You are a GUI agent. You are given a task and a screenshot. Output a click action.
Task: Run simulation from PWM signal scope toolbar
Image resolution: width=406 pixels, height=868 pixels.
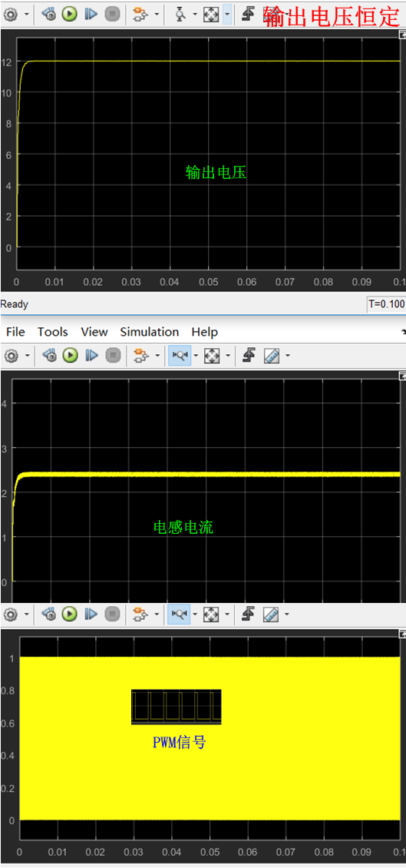(x=69, y=613)
